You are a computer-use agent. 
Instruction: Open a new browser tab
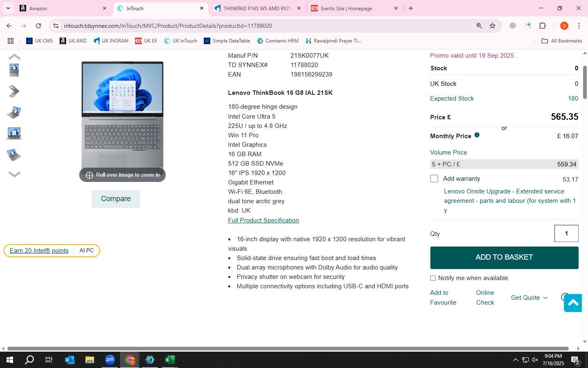(411, 8)
